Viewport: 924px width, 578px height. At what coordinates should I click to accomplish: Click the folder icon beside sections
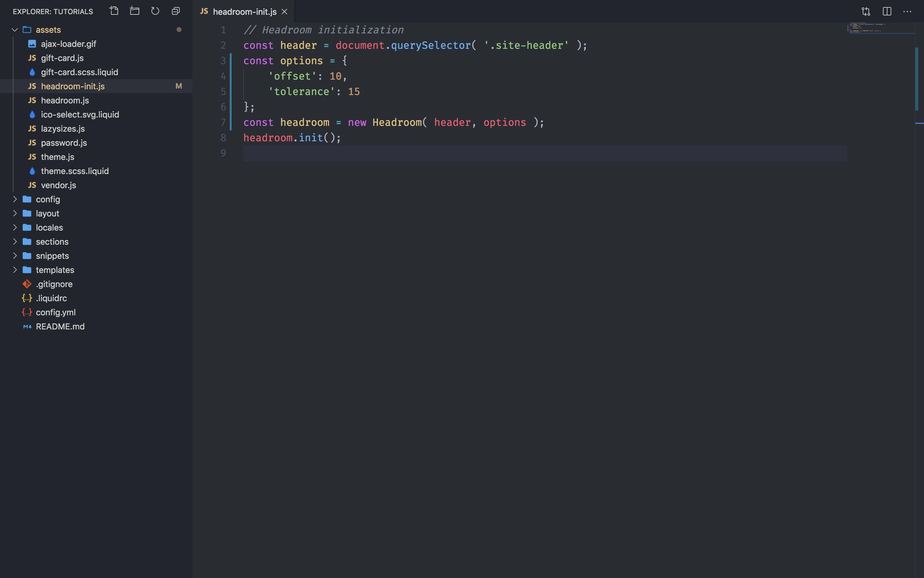pyautogui.click(x=27, y=241)
